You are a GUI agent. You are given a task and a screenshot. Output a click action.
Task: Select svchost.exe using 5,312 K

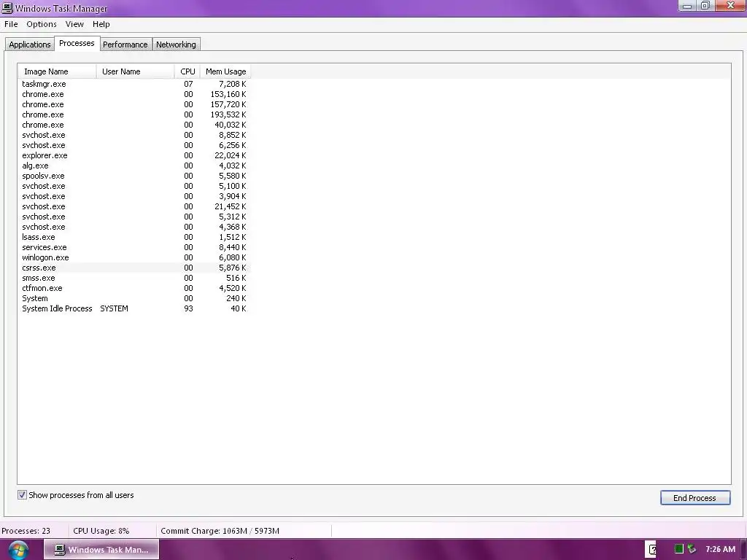point(134,217)
